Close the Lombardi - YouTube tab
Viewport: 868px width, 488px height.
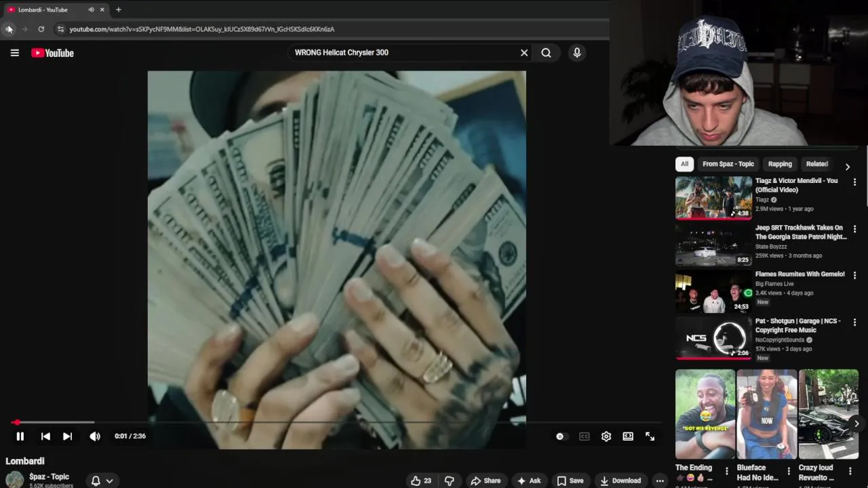(102, 9)
